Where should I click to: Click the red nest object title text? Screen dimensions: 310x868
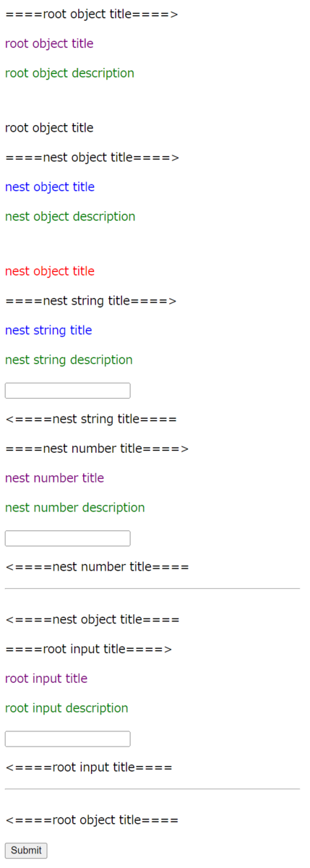tap(50, 271)
